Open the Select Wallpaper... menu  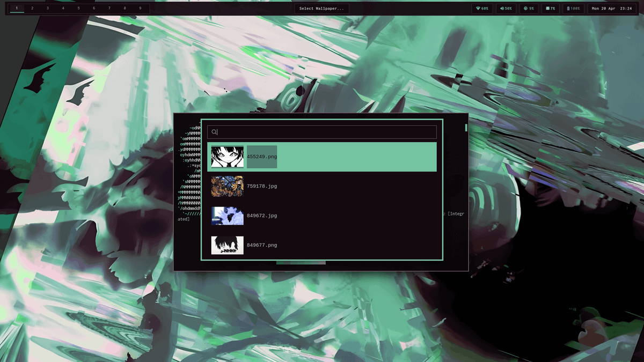321,8
